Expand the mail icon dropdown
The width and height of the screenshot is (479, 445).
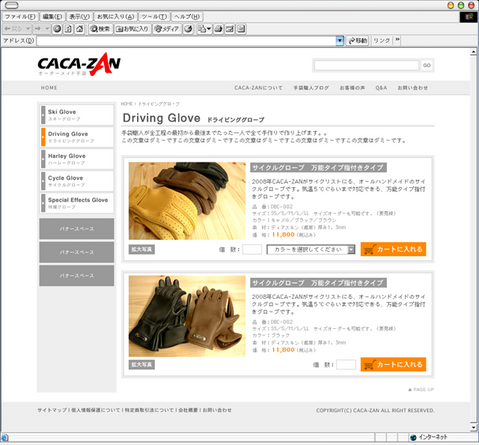(x=209, y=29)
